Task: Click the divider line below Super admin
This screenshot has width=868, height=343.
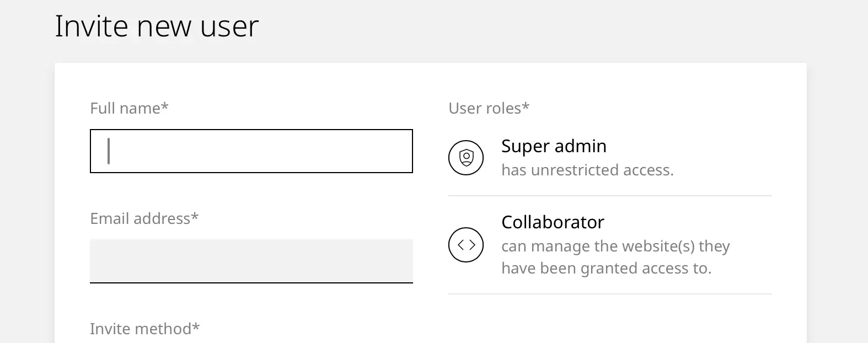Action: [609, 196]
